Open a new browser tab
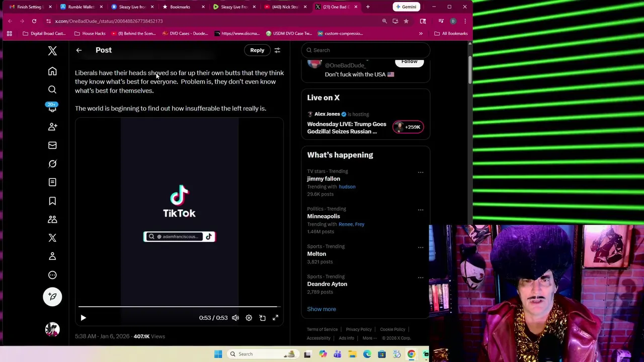The width and height of the screenshot is (644, 362). (x=368, y=7)
